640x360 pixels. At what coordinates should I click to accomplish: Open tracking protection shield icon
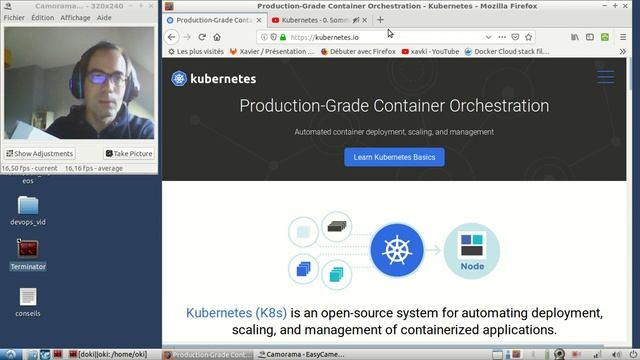click(273, 37)
